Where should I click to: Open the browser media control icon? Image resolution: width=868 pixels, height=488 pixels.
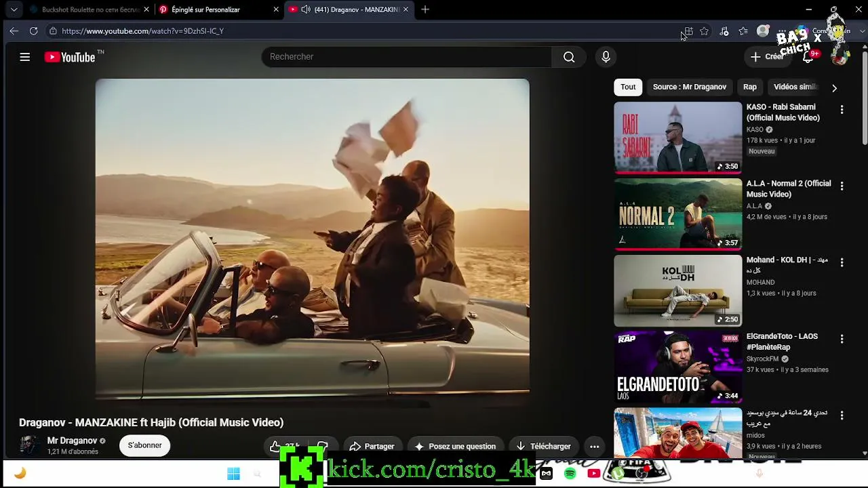(724, 31)
